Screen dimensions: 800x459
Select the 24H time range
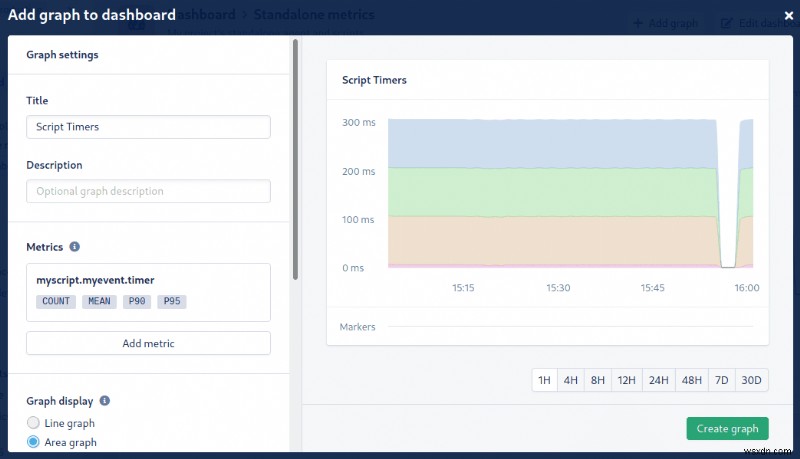(x=659, y=380)
